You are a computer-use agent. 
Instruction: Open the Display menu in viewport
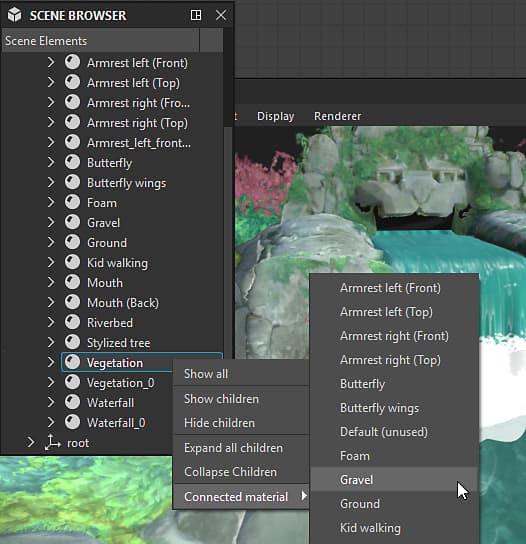click(275, 116)
